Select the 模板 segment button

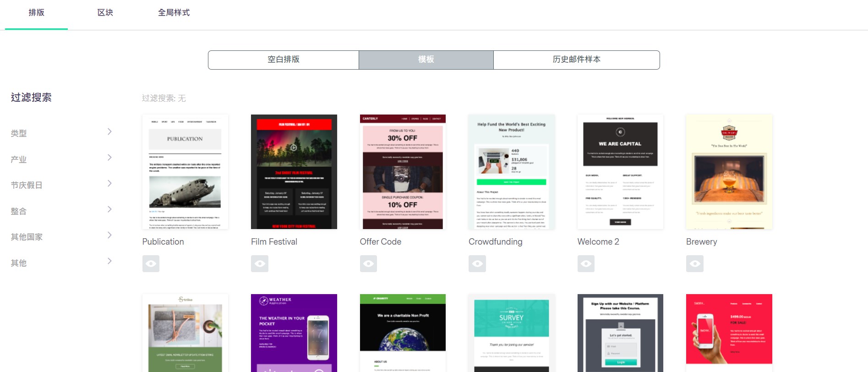(x=426, y=60)
